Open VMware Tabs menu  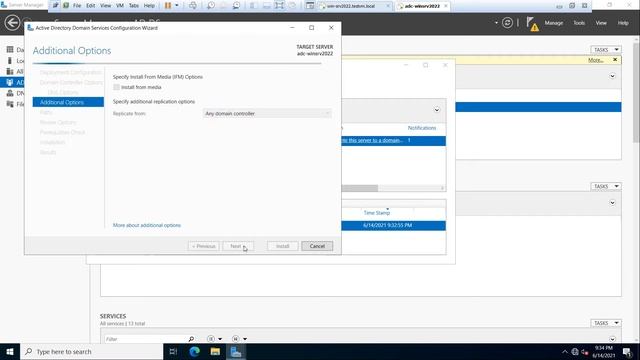pyautogui.click(x=134, y=6)
